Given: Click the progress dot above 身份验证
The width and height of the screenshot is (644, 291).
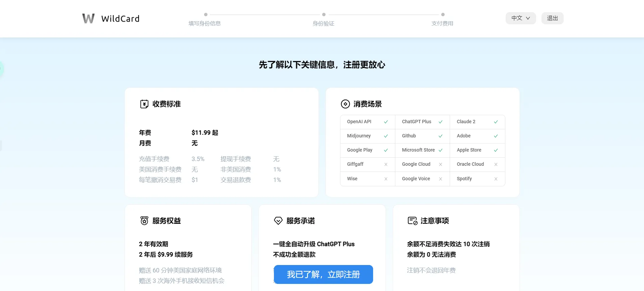Looking at the screenshot, I should click(x=324, y=15).
